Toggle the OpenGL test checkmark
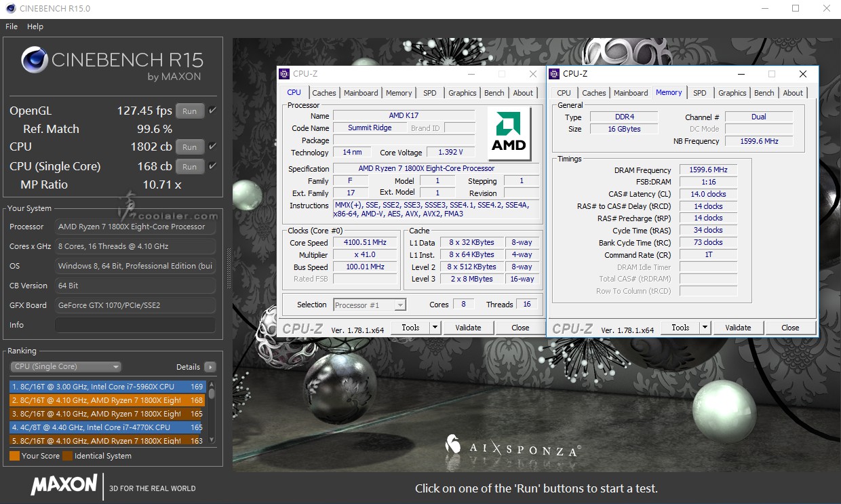This screenshot has height=504, width=841. 213,111
